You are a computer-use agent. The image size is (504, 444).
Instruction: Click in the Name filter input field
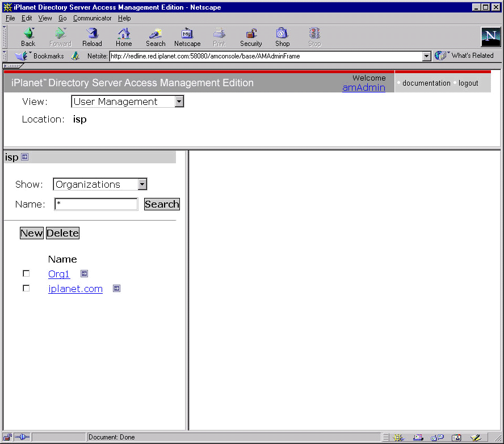tap(96, 204)
